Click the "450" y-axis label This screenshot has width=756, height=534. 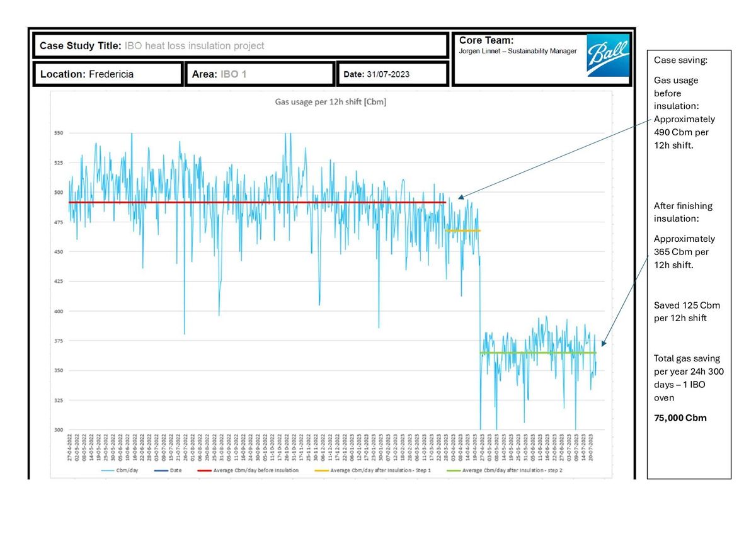(57, 251)
